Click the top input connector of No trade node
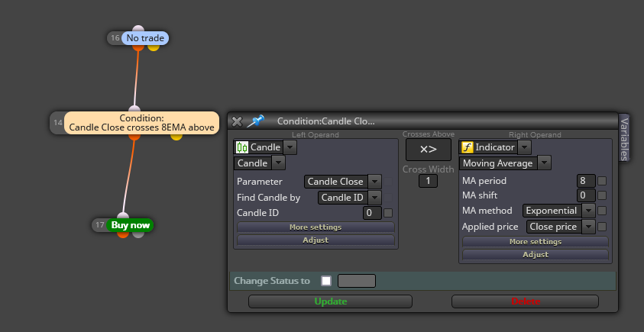 tap(138, 29)
